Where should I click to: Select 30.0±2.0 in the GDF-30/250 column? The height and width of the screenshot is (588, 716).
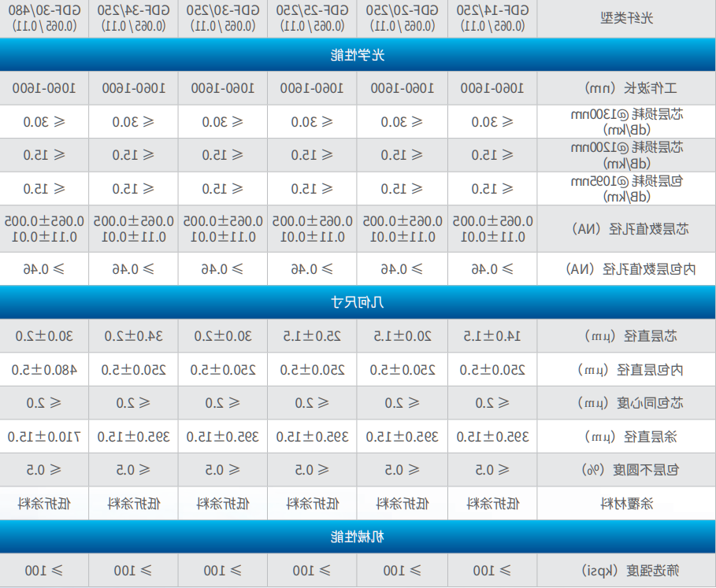pos(223,336)
